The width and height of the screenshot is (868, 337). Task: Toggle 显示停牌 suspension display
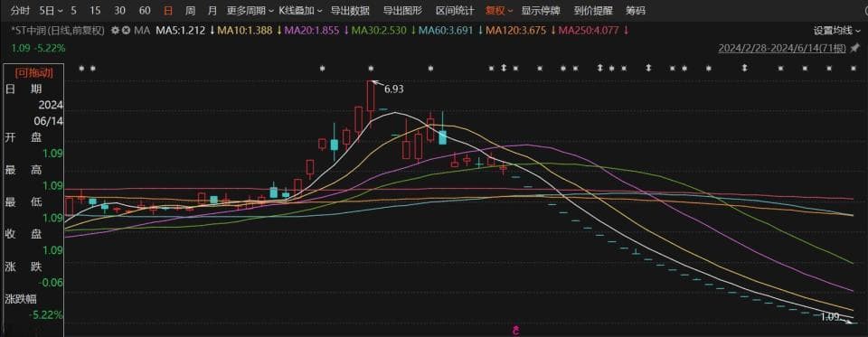coord(541,11)
